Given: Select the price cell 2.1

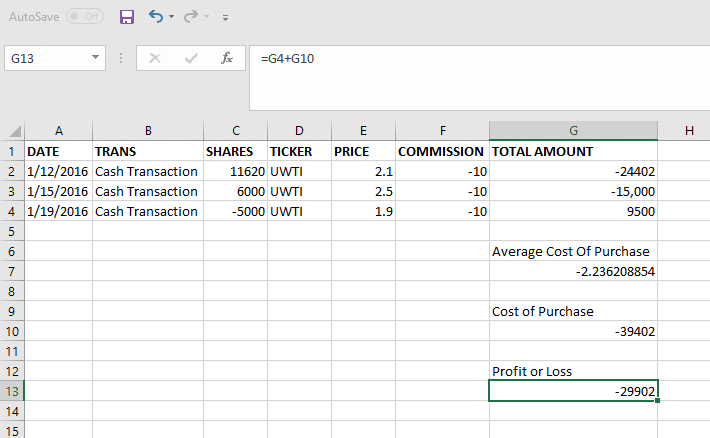Looking at the screenshot, I should pyautogui.click(x=363, y=171).
